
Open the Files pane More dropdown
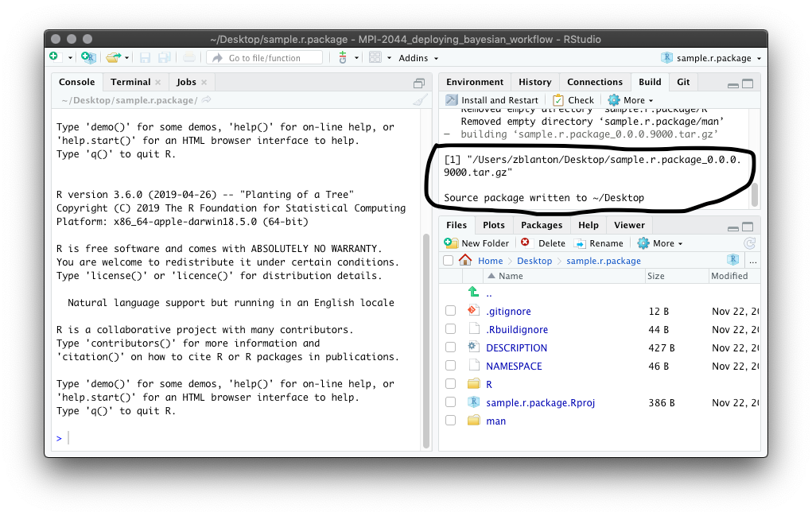pos(660,243)
